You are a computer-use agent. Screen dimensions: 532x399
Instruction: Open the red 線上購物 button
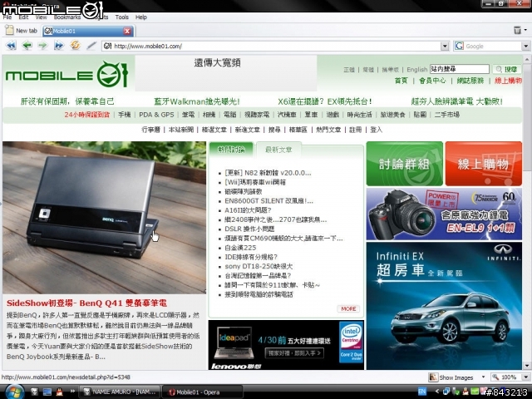click(484, 164)
